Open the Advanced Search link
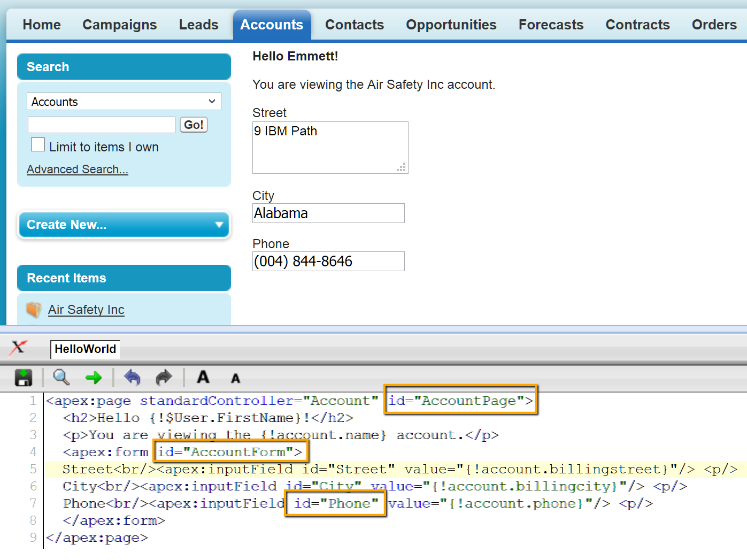The height and width of the screenshot is (560, 747). (78, 170)
